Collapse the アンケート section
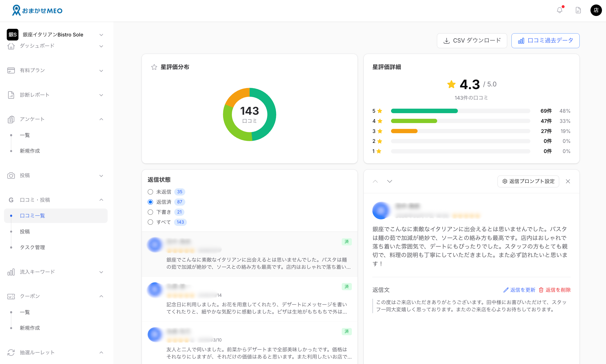The height and width of the screenshot is (364, 606). pos(101,119)
